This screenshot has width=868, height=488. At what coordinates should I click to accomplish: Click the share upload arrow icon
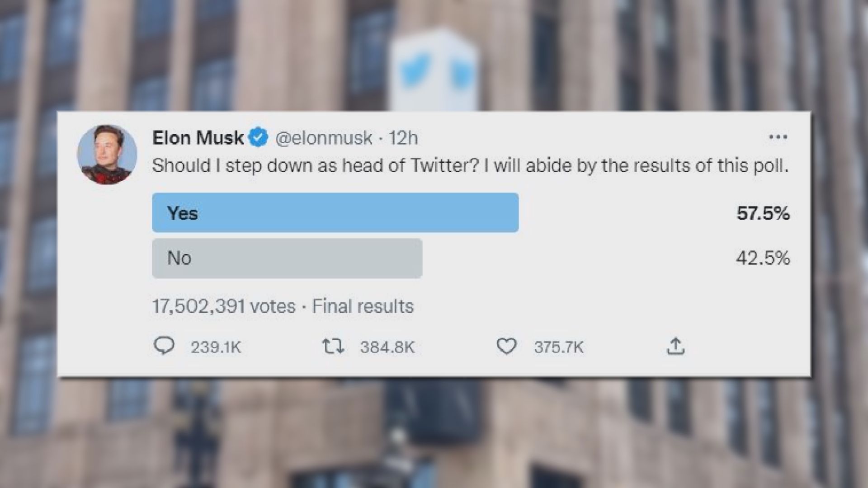pos(675,346)
